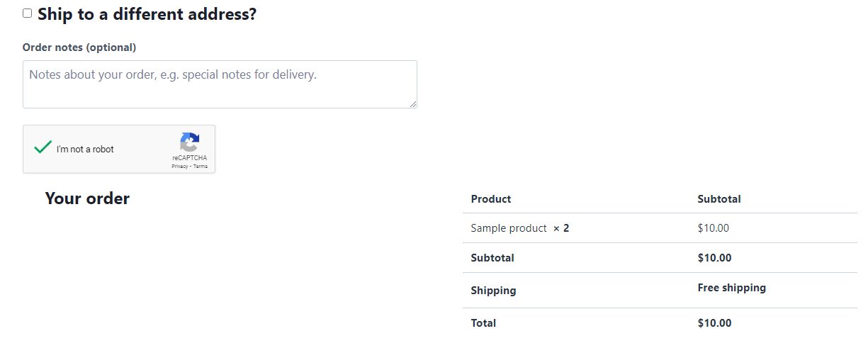
Task: Click the Total amount $10.00
Action: point(714,323)
